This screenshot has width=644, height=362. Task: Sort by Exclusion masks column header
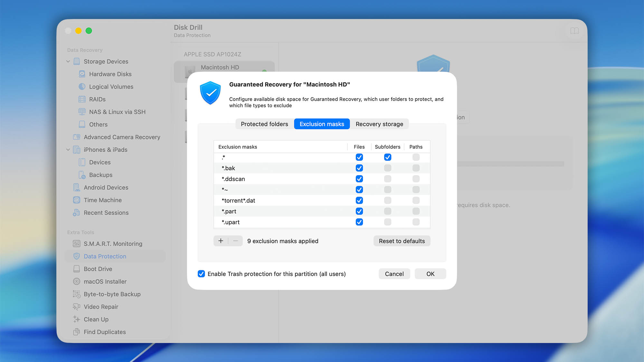click(x=280, y=147)
